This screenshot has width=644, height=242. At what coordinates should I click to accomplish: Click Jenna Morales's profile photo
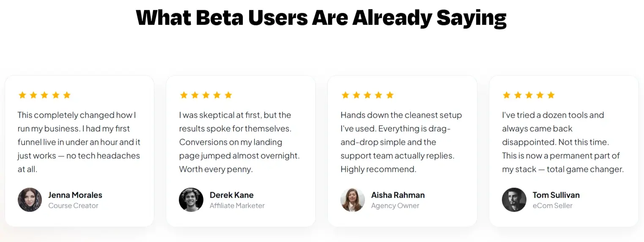pos(30,200)
